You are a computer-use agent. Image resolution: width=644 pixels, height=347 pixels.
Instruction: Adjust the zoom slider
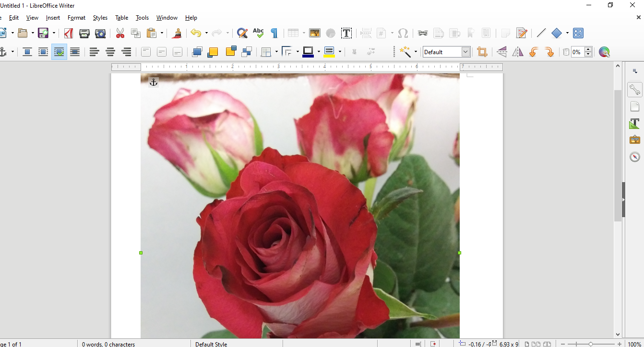click(590, 344)
